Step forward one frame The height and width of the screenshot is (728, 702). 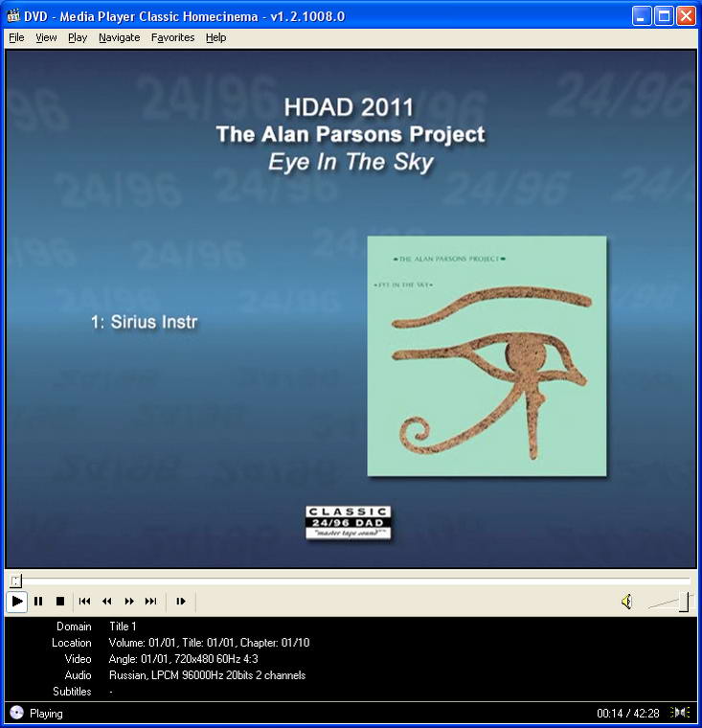pos(181,602)
